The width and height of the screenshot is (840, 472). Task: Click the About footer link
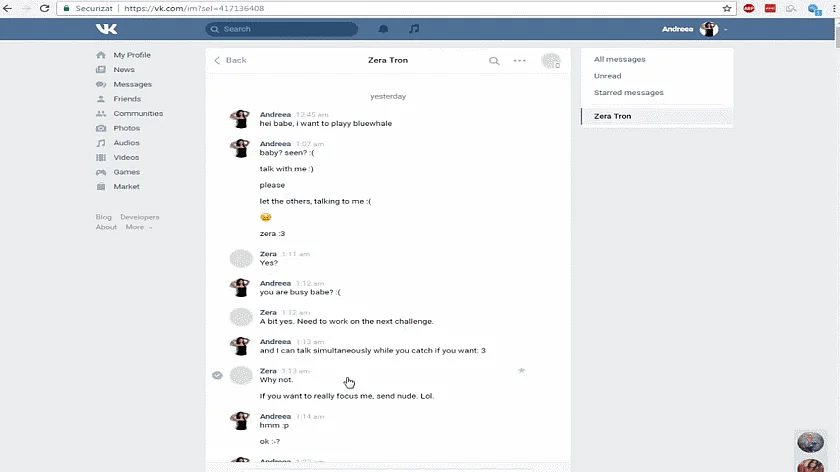pyautogui.click(x=106, y=227)
